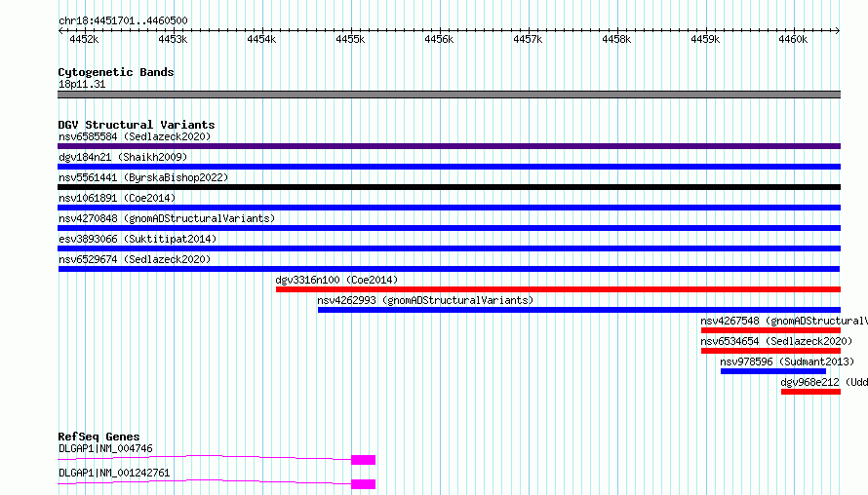Viewport: 868px width, 495px height.
Task: Click the magenta exon block of DLGAP1|NM_001242761
Action: [x=363, y=484]
